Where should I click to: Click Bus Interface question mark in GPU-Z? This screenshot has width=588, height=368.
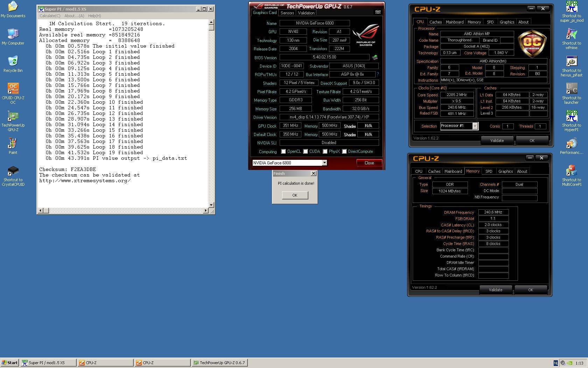[378, 74]
